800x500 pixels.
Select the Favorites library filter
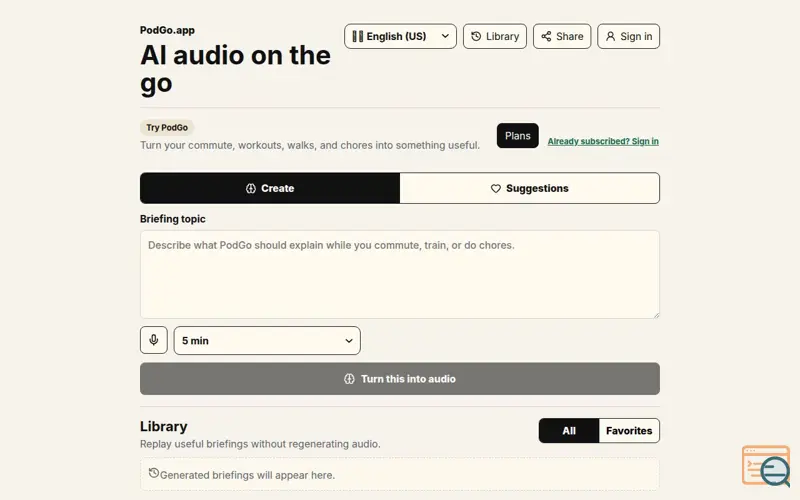[x=629, y=431]
